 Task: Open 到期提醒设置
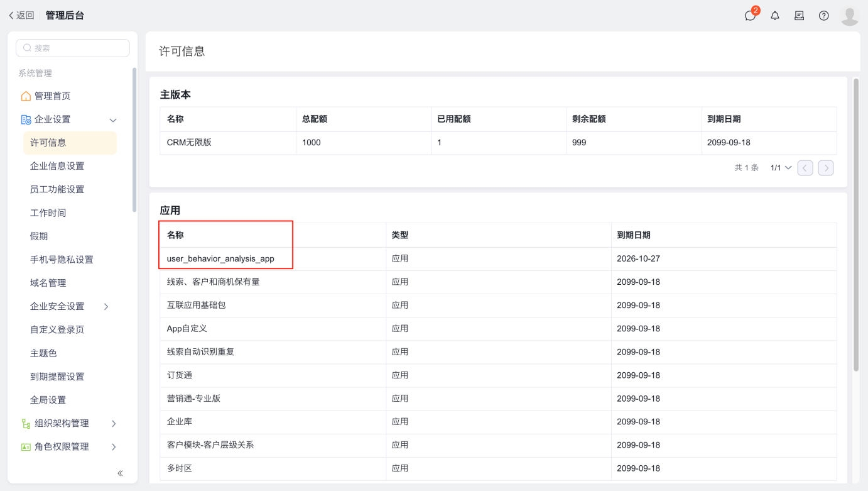(57, 377)
